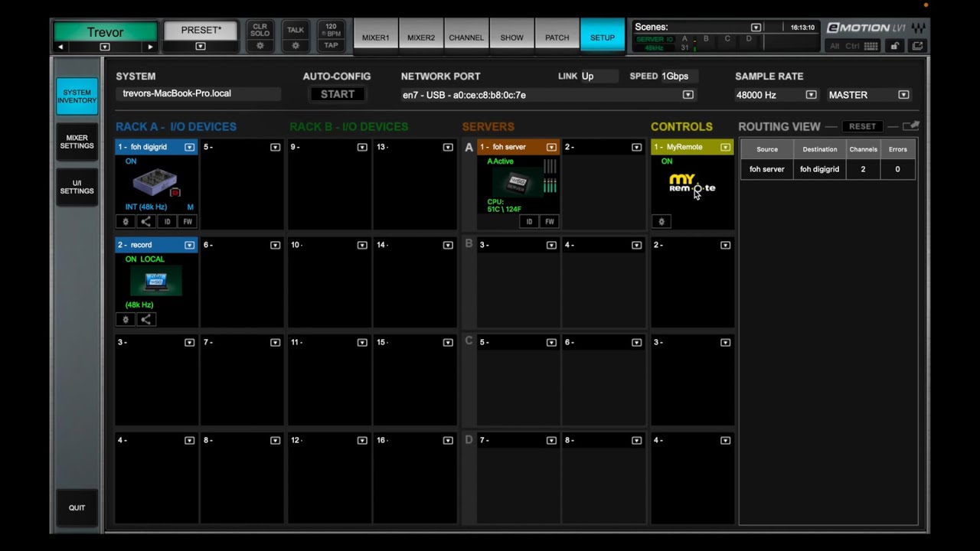This screenshot has width=980, height=551.
Task: Open foh digigrid slot dropdown
Action: click(x=189, y=147)
